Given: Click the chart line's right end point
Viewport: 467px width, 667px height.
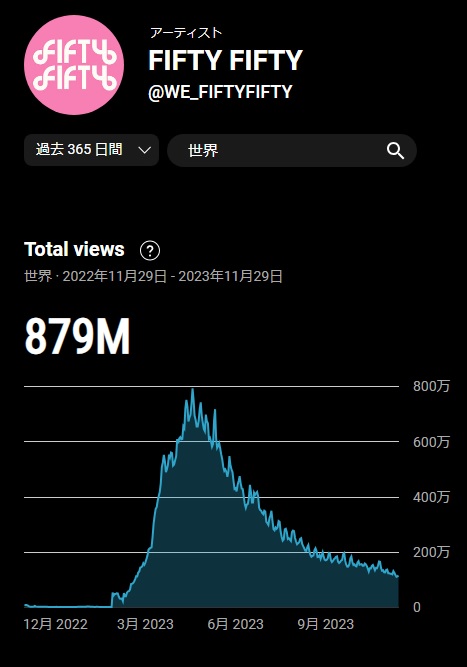Looking at the screenshot, I should [x=398, y=577].
